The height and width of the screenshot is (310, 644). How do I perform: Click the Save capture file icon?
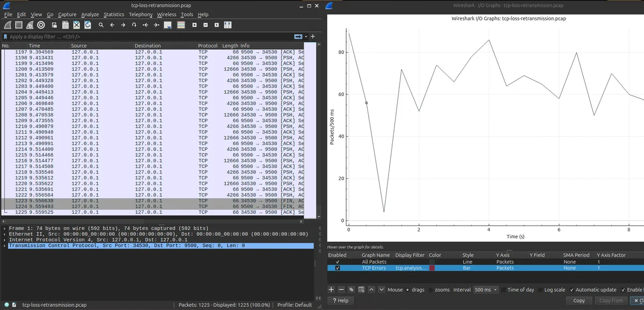(65, 25)
